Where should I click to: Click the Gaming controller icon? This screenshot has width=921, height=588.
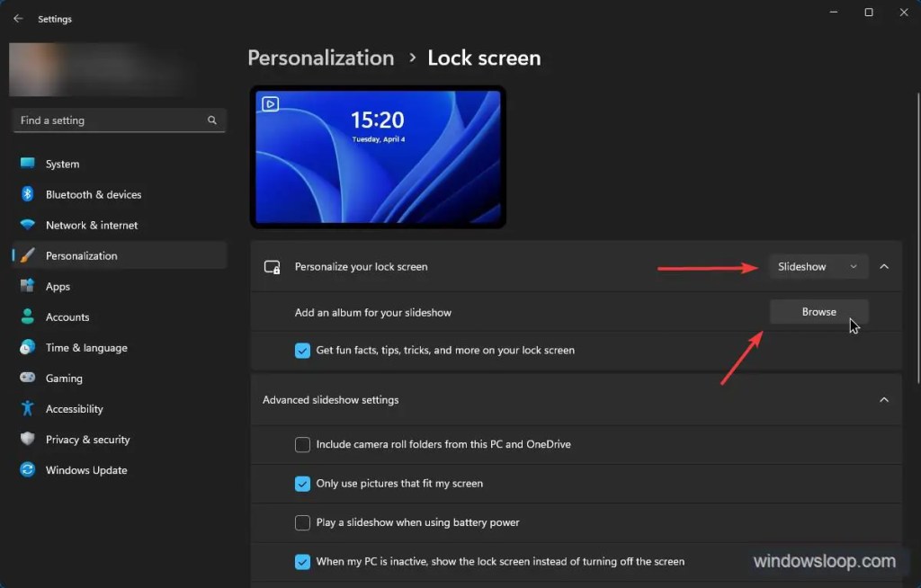tap(27, 378)
